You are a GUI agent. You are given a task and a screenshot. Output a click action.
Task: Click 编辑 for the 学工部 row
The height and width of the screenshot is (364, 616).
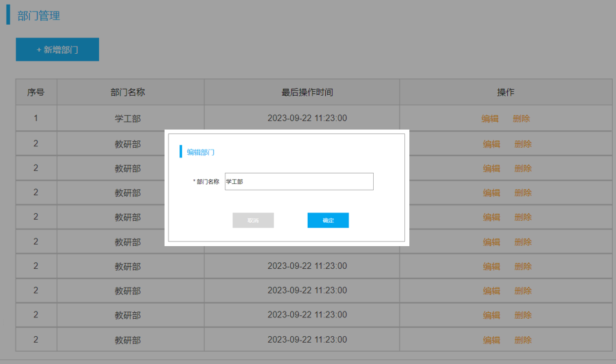[x=490, y=119]
